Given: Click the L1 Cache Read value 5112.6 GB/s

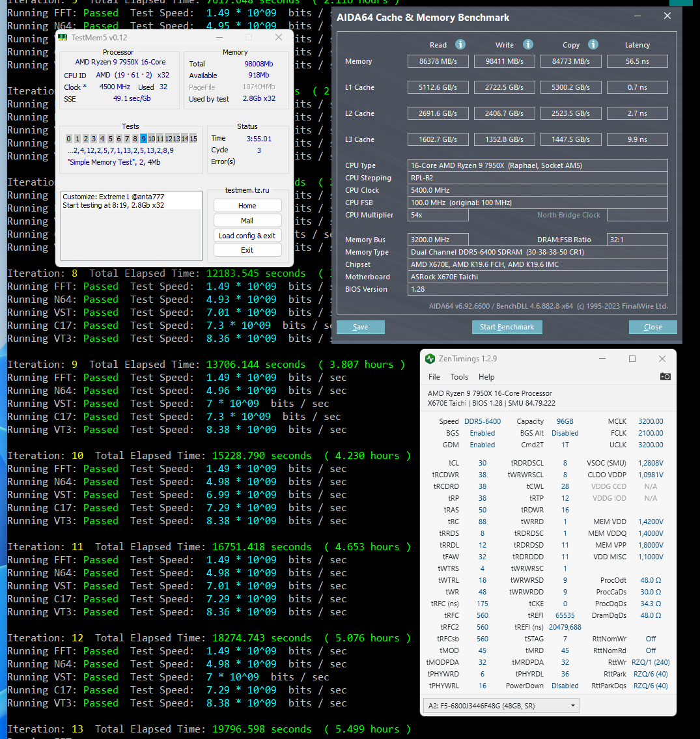Looking at the screenshot, I should pos(438,87).
